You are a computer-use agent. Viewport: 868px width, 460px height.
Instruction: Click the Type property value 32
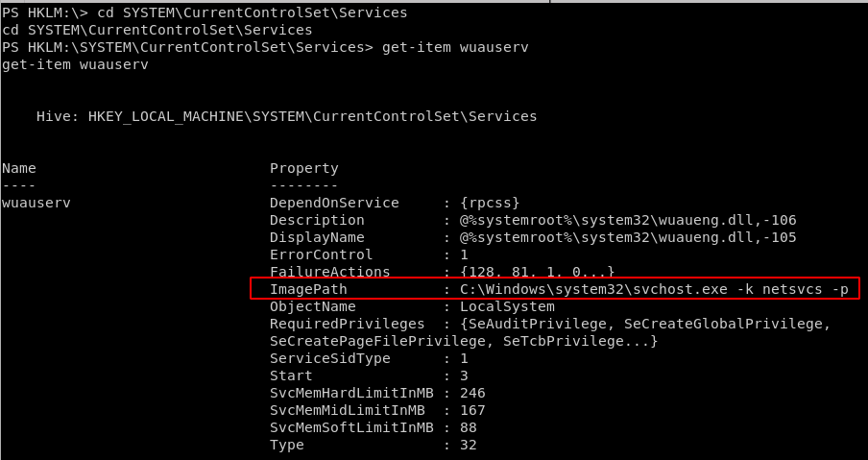pyautogui.click(x=469, y=445)
